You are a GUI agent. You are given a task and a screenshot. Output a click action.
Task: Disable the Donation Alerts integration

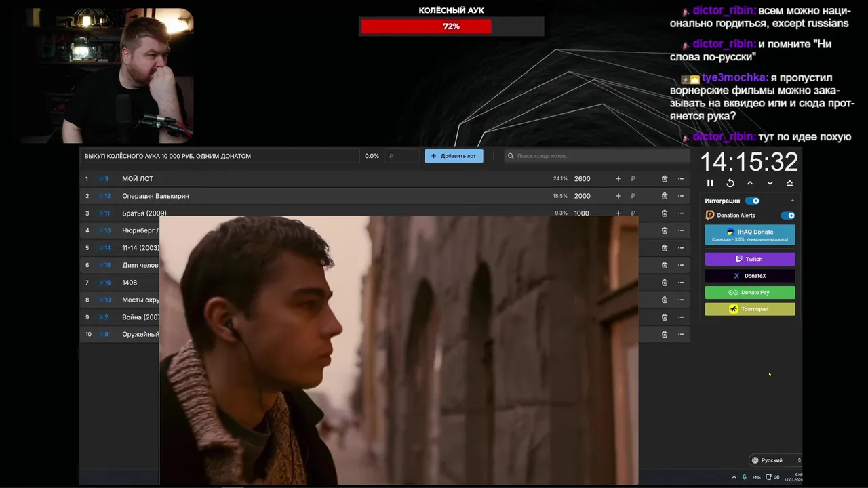(787, 216)
